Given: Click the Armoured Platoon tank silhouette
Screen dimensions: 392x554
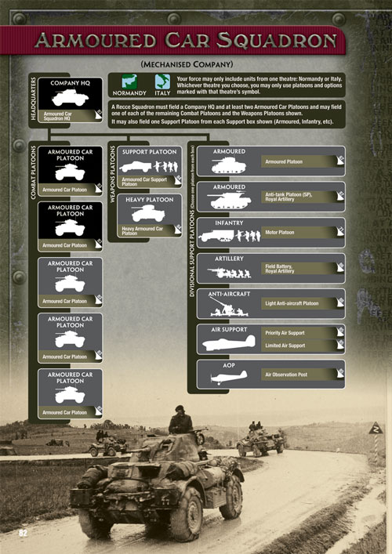Looking at the screenshot, I should (x=228, y=165).
